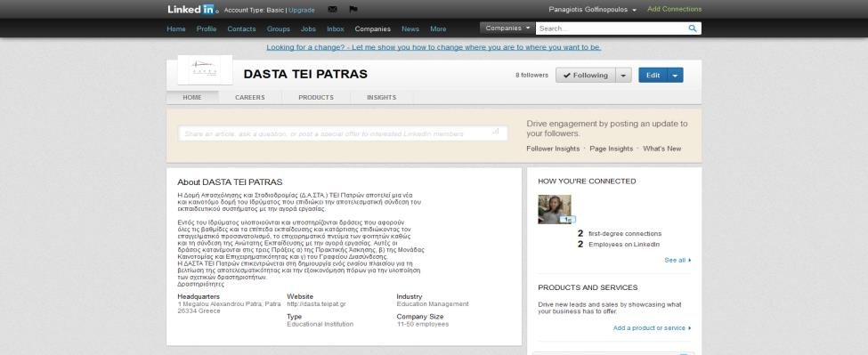Open the 'Looking for a change?' ad link
868x355 pixels.
pos(434,47)
